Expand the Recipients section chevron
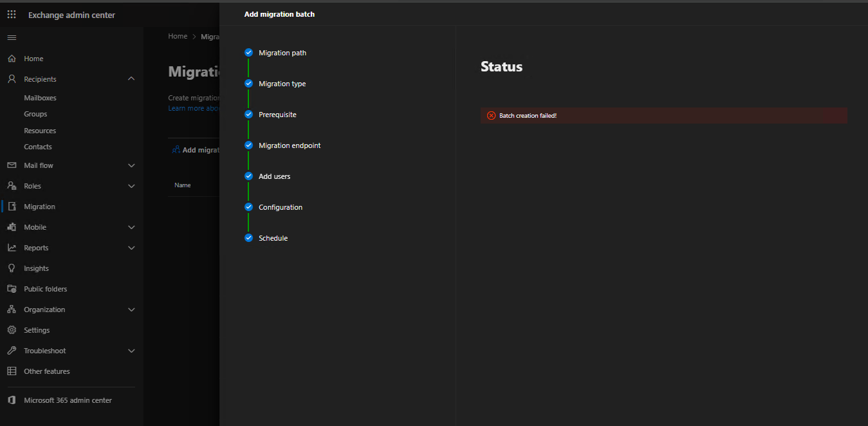The height and width of the screenshot is (426, 868). (x=131, y=78)
